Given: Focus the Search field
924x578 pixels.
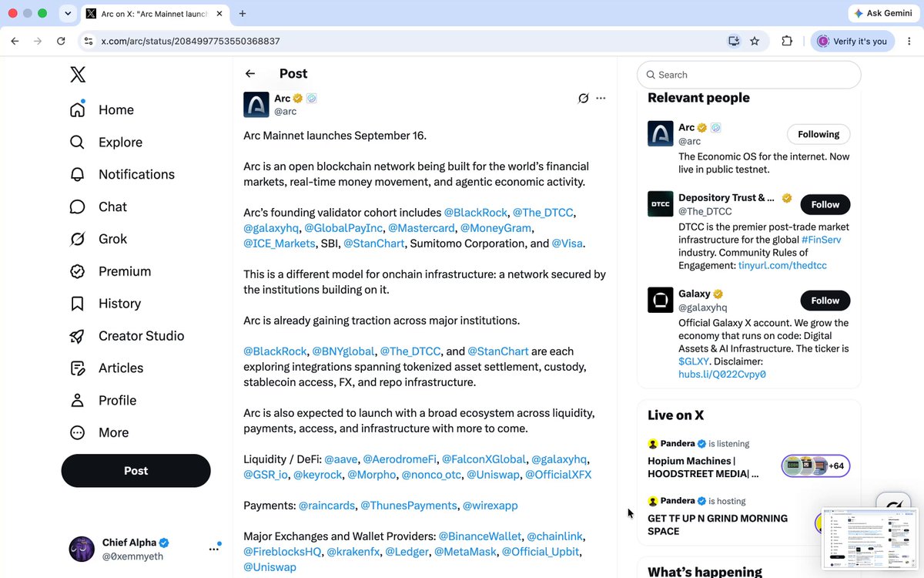Looking at the screenshot, I should 748,75.
